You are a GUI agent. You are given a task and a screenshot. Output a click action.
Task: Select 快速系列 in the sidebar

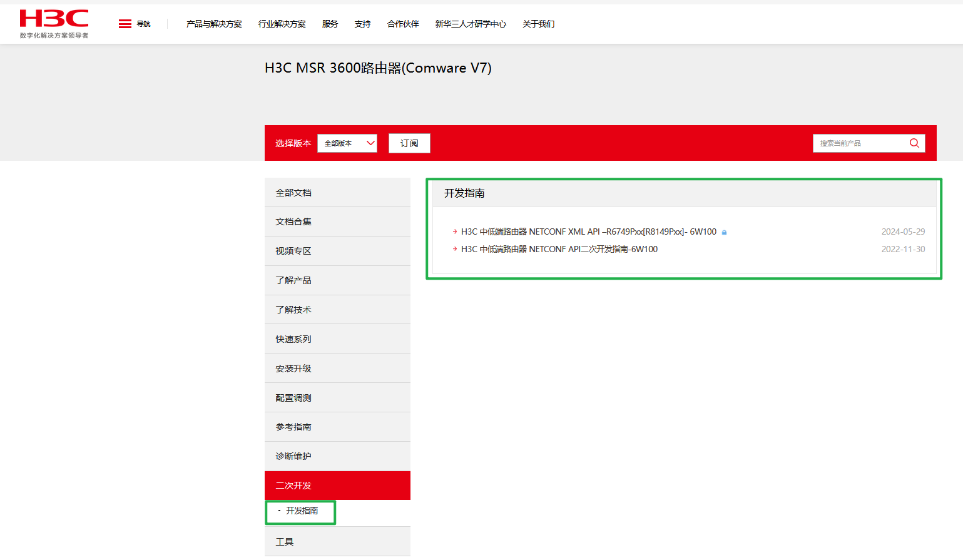pos(337,339)
